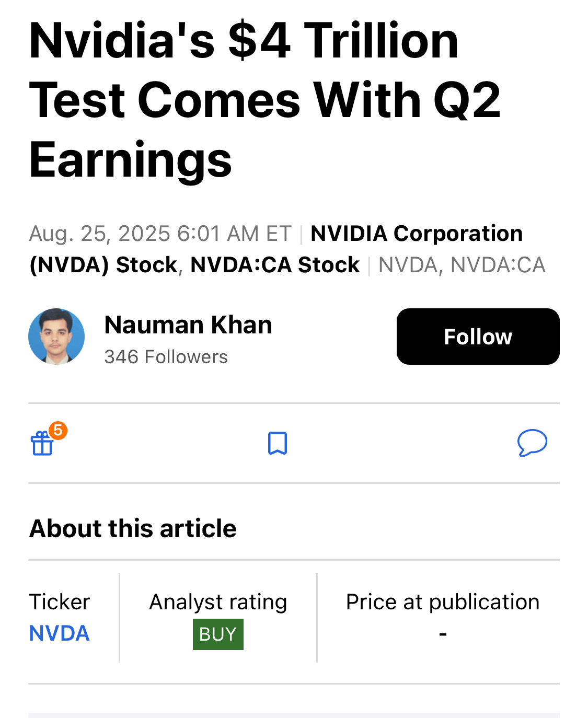The height and width of the screenshot is (718, 588).
Task: Click the orange 5 badge on gift
Action: [x=58, y=431]
